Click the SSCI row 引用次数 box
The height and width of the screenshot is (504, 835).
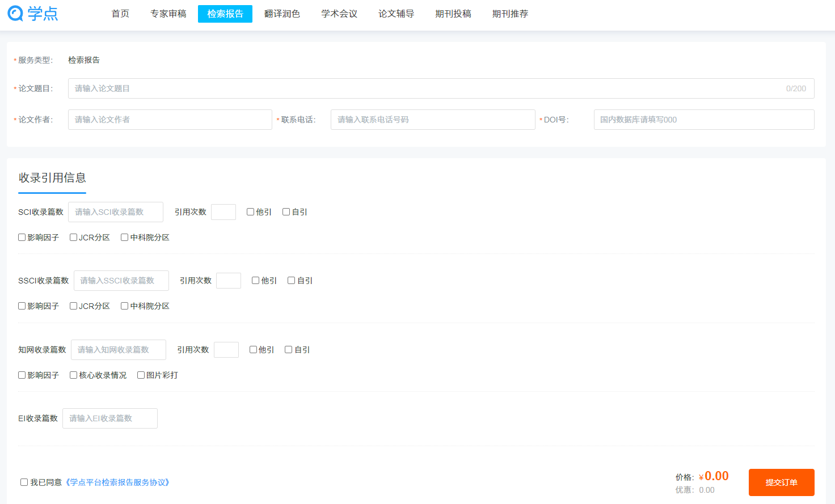coord(229,281)
